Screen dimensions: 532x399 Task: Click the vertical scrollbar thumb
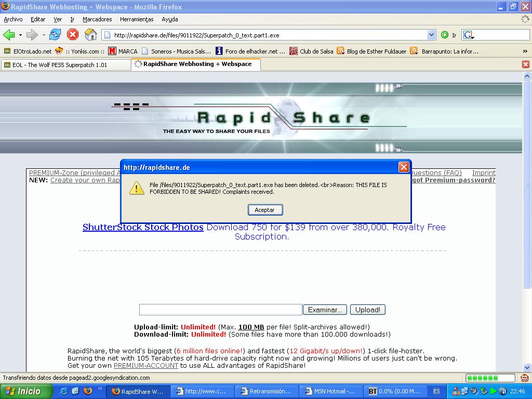pos(527,184)
